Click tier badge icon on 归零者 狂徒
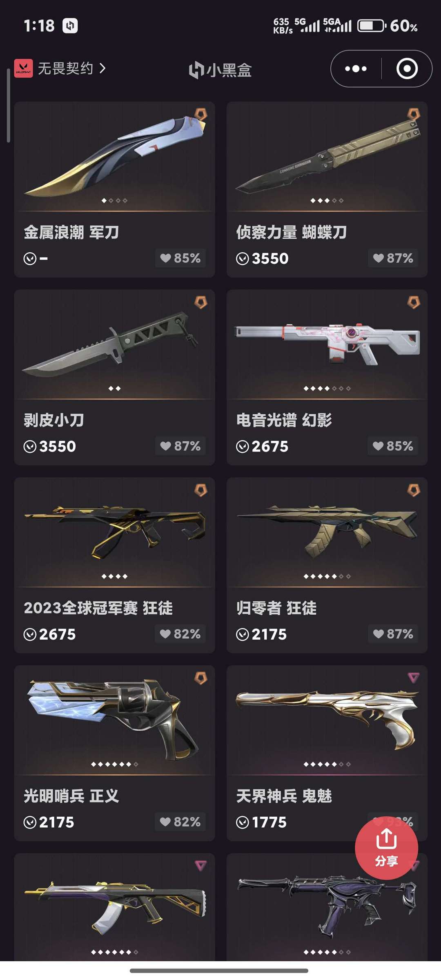The width and height of the screenshot is (441, 980). click(x=414, y=490)
